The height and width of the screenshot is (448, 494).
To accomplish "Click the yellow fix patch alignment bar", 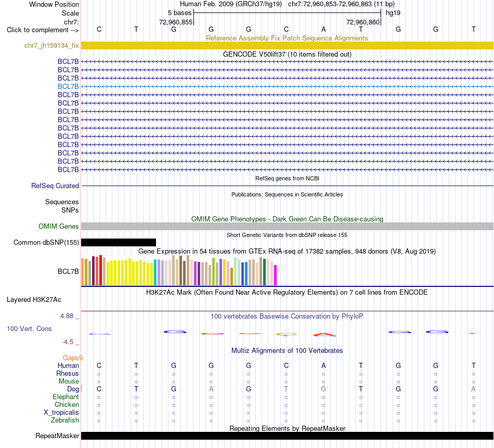I will (x=287, y=46).
